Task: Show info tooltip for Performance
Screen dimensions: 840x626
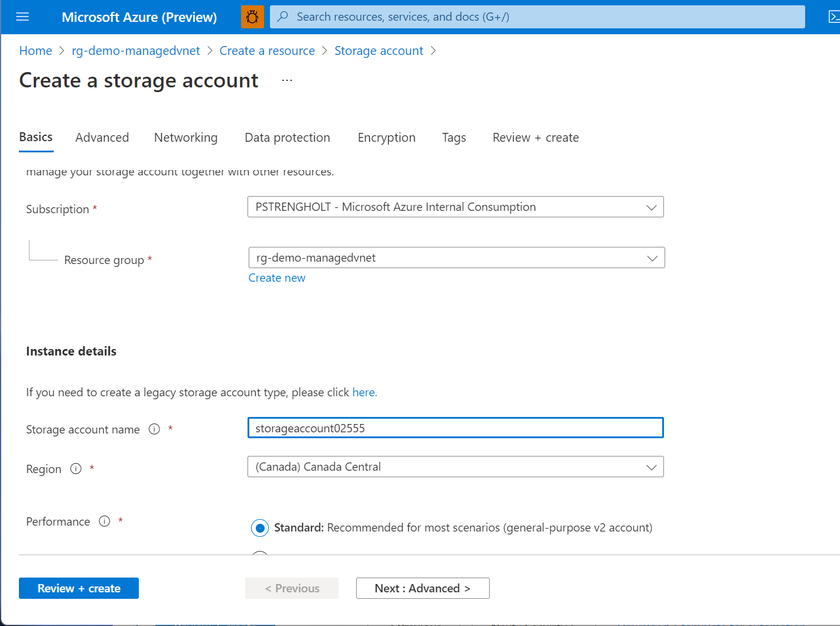Action: pos(105,521)
